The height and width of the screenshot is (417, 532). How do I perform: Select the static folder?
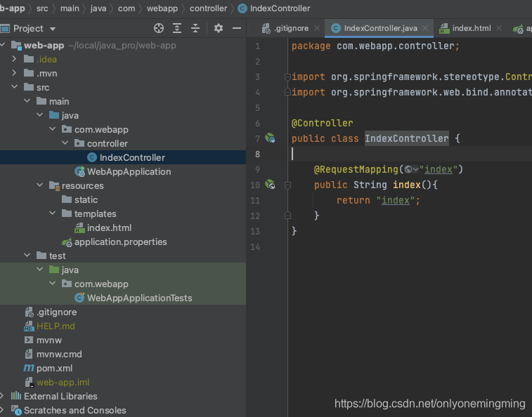[x=123, y=199]
